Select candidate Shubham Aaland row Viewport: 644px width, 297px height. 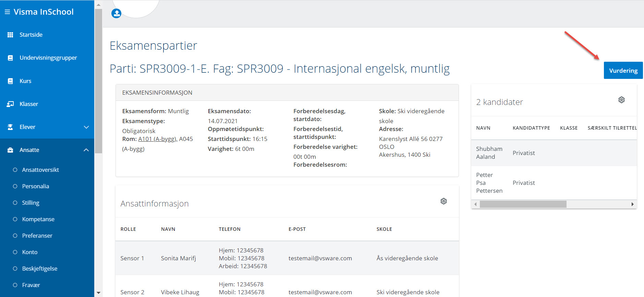coord(554,153)
